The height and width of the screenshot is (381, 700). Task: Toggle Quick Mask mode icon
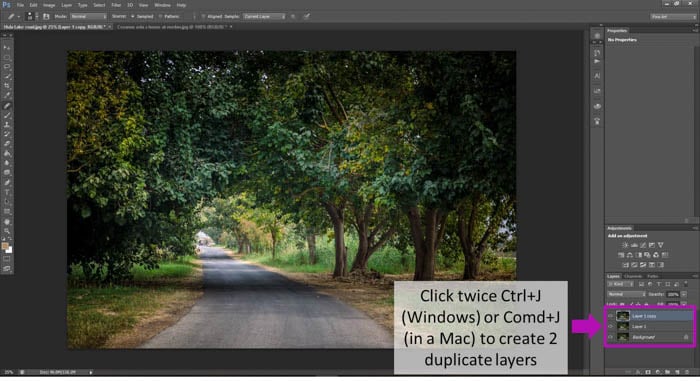coord(7,260)
